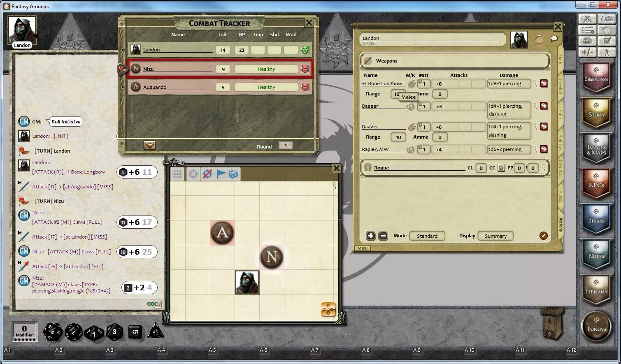This screenshot has width=621, height=364.
Task: Open the Combat Tracker from the crossed-swords icon
Action: click(x=587, y=19)
